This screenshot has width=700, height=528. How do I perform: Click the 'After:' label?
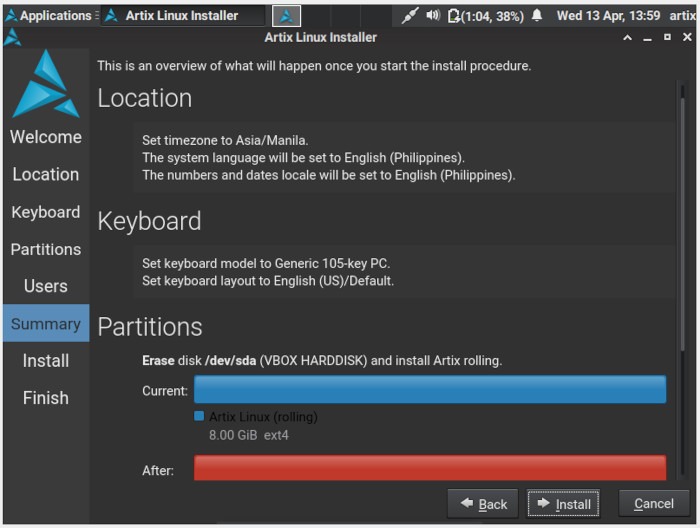point(158,470)
